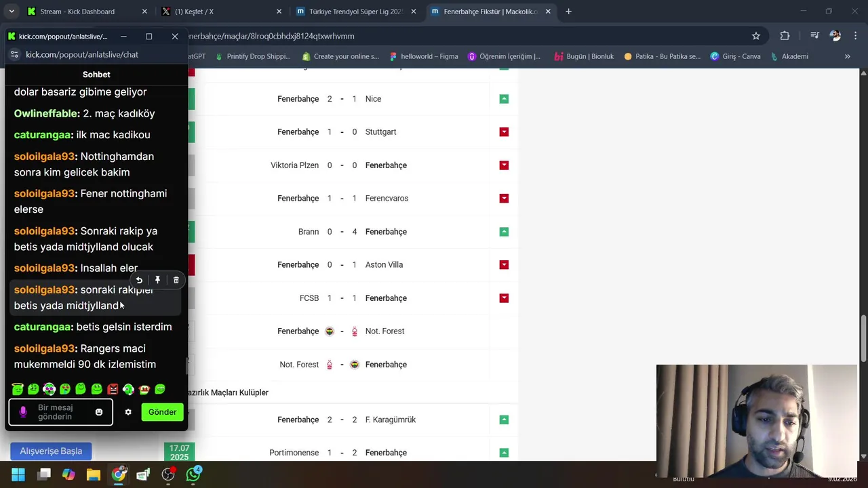Open Task View in the taskbar

click(44, 474)
